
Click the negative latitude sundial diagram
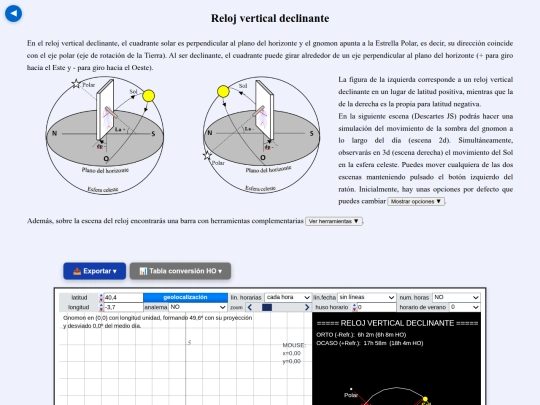click(x=262, y=135)
